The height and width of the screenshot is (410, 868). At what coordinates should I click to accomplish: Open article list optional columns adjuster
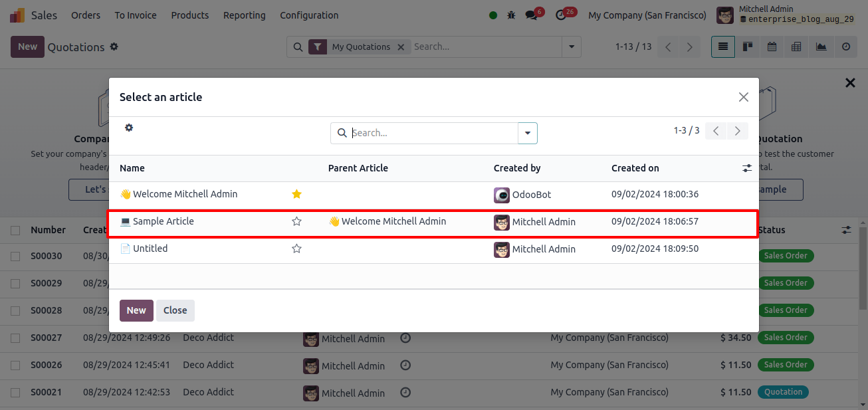pos(748,168)
